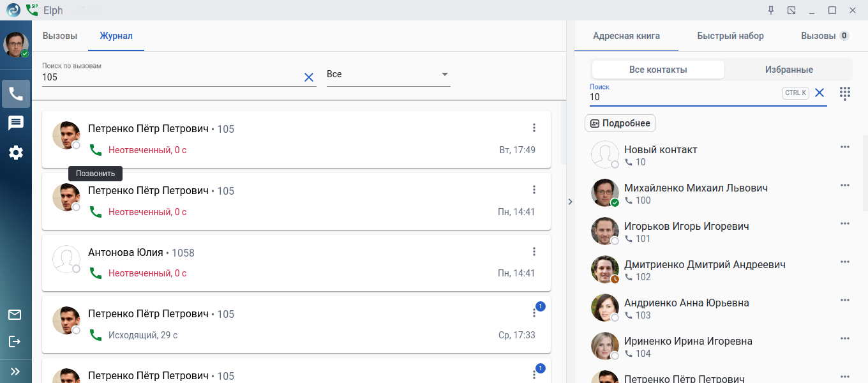Open more options for Михайленко Михаил Львович
Screen dimensions: 868x383
(x=845, y=185)
